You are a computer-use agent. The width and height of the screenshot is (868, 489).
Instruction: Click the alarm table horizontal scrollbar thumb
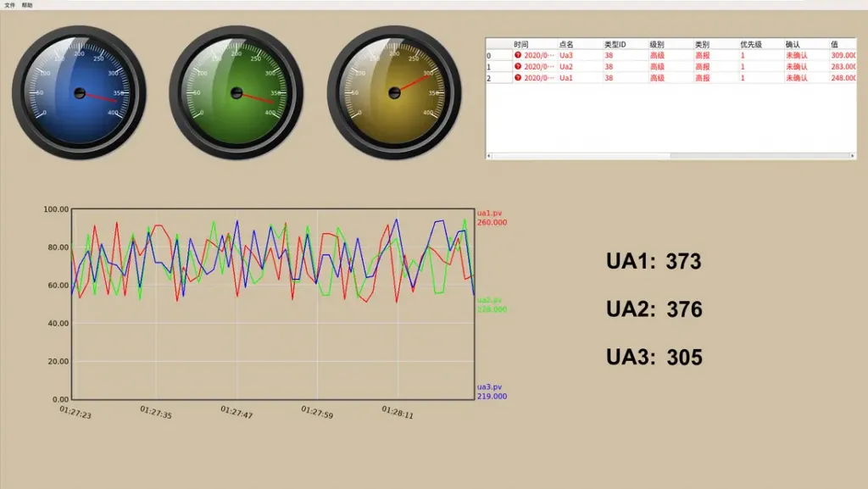pyautogui.click(x=581, y=156)
